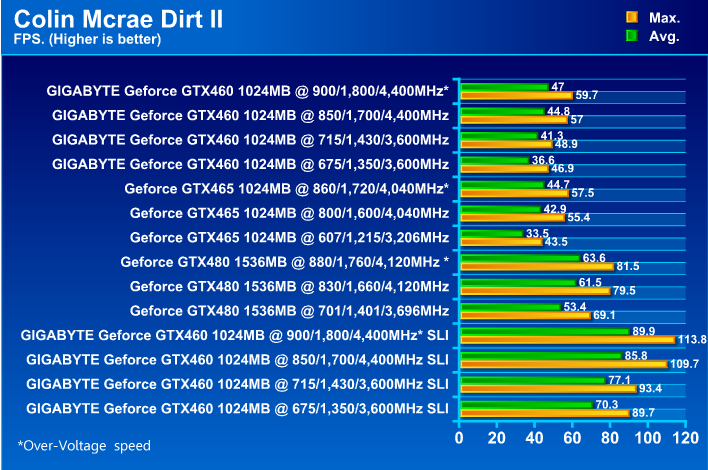Click the value '53.4' on the chart
708x470 pixels.
tap(575, 307)
